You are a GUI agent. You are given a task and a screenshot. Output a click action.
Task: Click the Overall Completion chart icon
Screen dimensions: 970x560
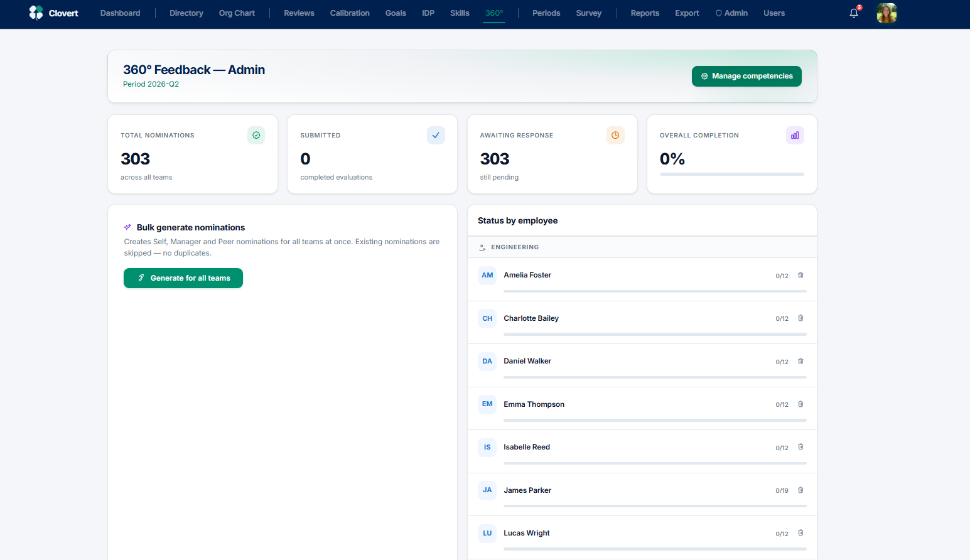(795, 135)
